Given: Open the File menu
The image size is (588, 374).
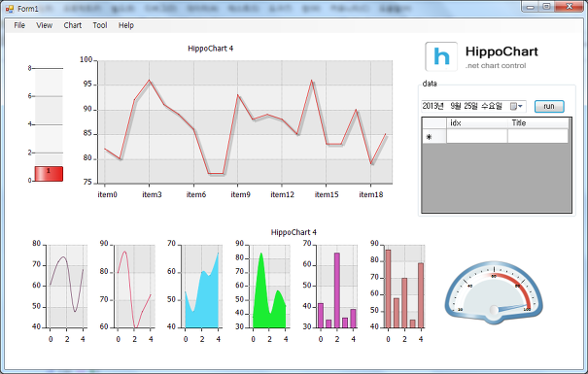Looking at the screenshot, I should (x=19, y=25).
